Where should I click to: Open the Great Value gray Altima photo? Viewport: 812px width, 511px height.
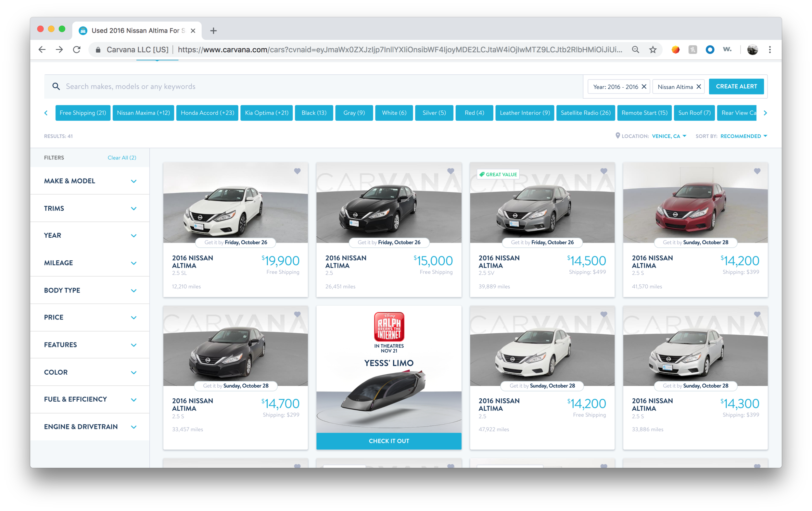(542, 203)
